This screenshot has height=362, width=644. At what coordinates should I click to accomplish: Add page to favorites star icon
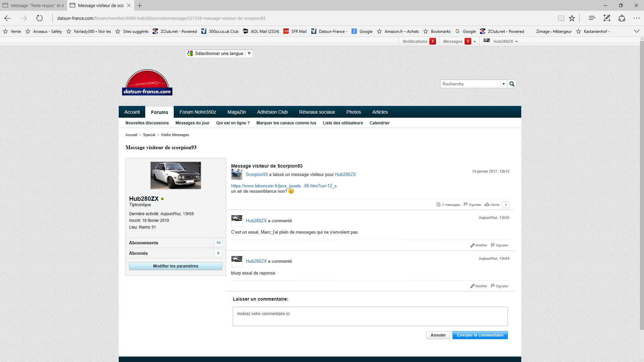click(x=572, y=18)
